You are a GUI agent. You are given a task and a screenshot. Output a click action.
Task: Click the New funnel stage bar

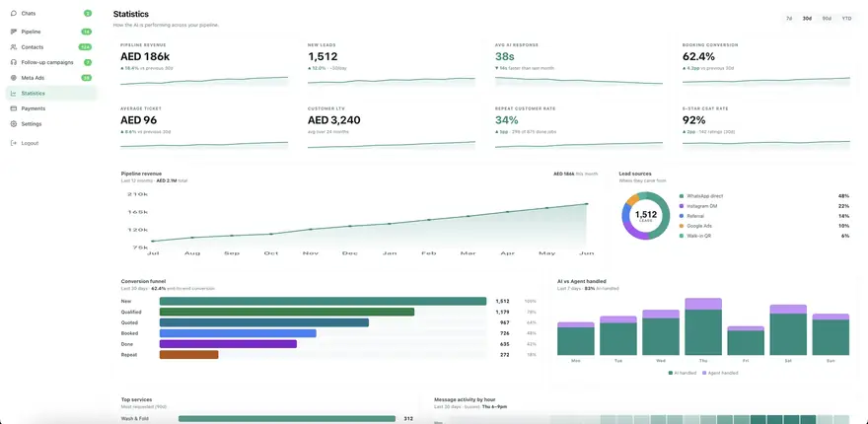coord(323,301)
